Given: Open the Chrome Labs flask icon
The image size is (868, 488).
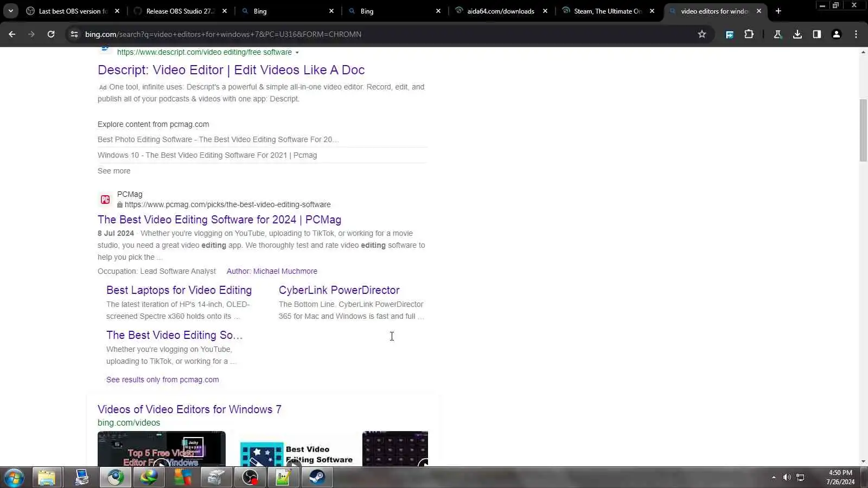Looking at the screenshot, I should pos(777,34).
